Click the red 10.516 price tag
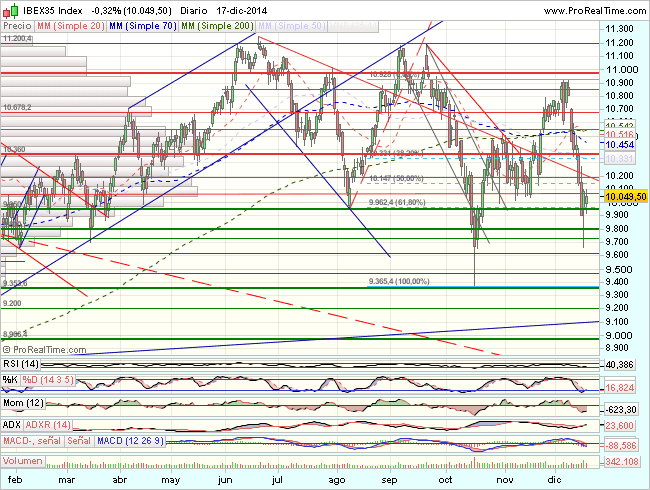Image resolution: width=650 pixels, height=490 pixels. (620, 135)
